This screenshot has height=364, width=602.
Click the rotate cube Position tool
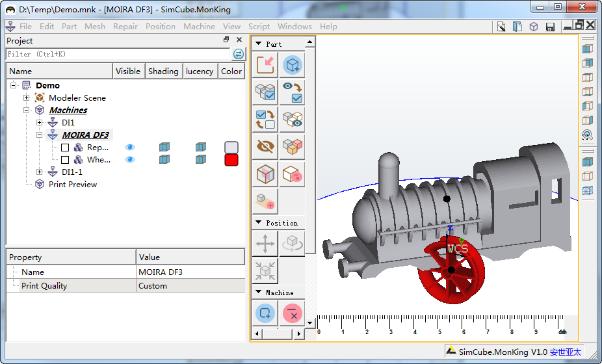tap(293, 244)
